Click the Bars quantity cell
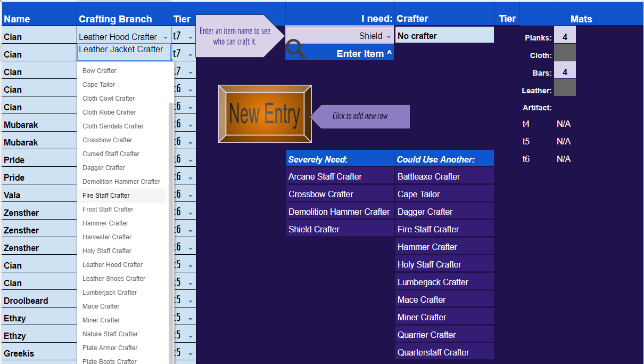 tap(565, 72)
